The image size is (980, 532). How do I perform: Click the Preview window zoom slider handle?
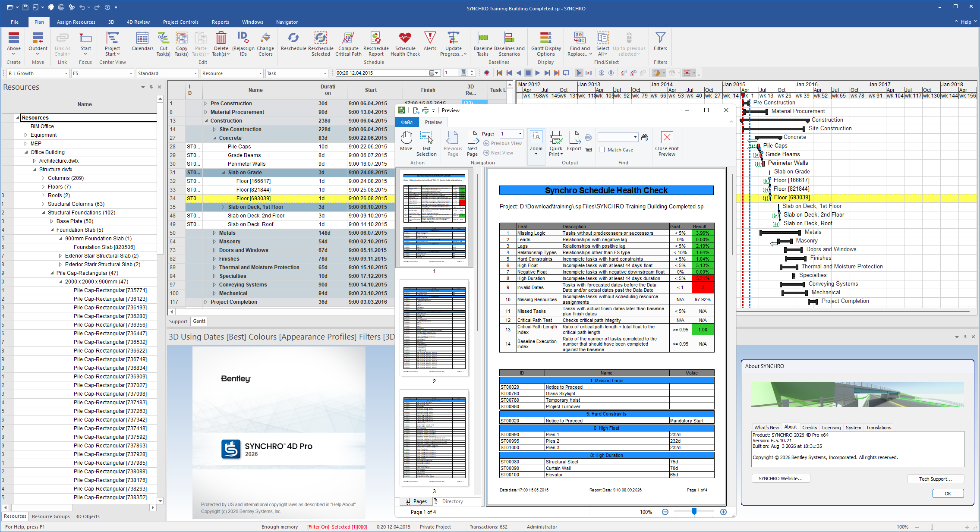694,512
